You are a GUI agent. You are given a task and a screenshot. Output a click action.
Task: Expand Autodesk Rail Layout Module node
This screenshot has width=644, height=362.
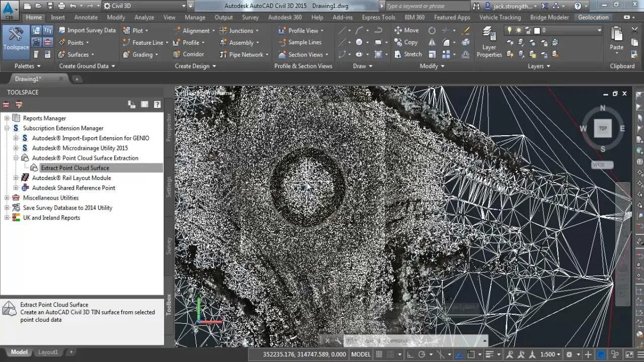pyautogui.click(x=16, y=178)
